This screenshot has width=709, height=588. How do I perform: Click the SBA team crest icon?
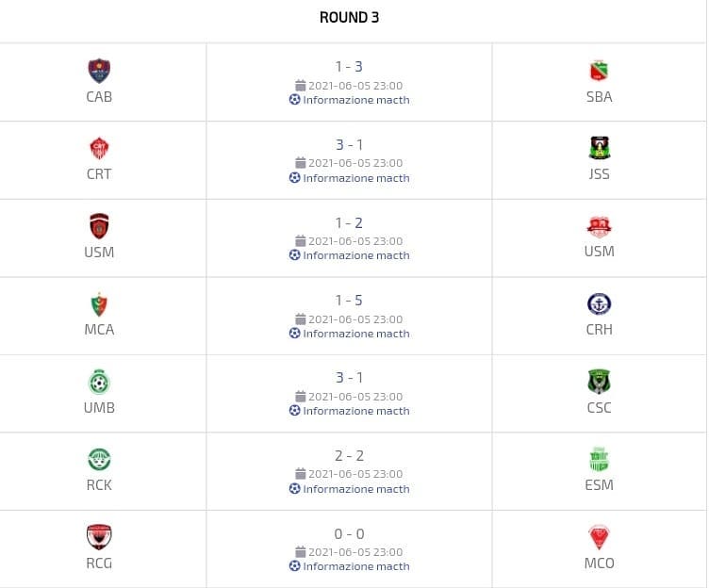[x=599, y=71]
